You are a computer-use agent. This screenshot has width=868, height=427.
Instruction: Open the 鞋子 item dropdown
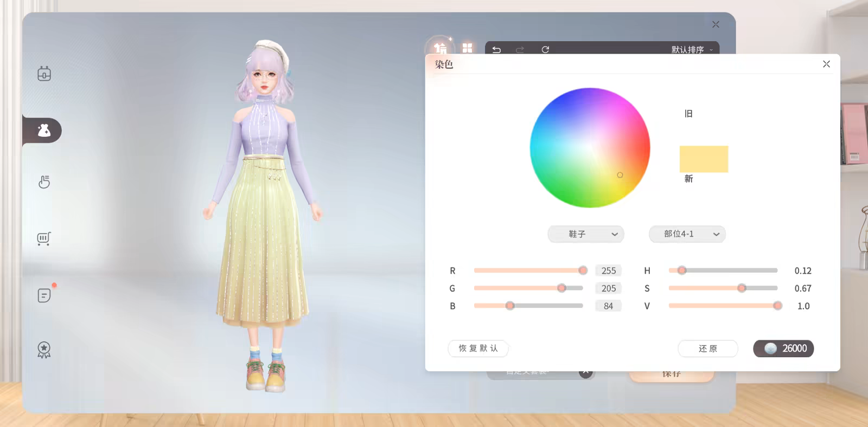[586, 234]
